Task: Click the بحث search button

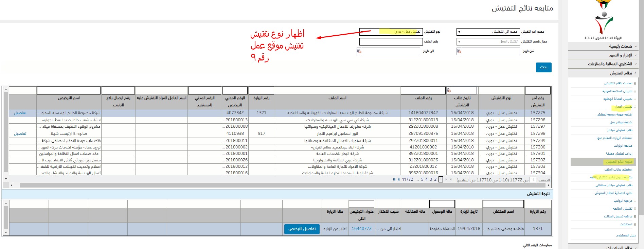Action: pyautogui.click(x=544, y=67)
